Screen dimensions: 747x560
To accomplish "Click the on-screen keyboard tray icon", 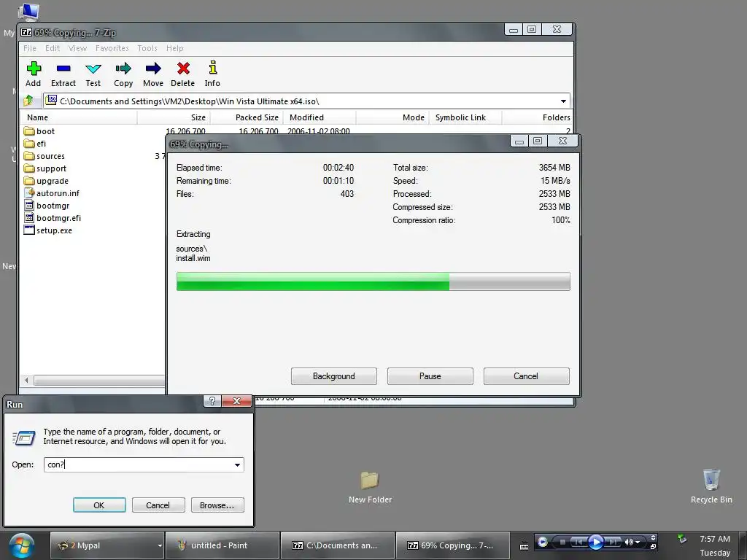I will pos(524,546).
